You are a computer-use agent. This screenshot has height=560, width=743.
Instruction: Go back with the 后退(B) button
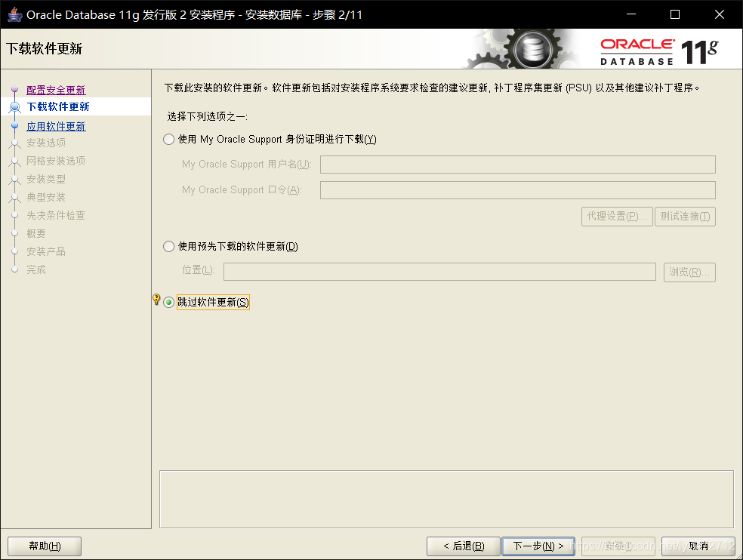[x=464, y=546]
